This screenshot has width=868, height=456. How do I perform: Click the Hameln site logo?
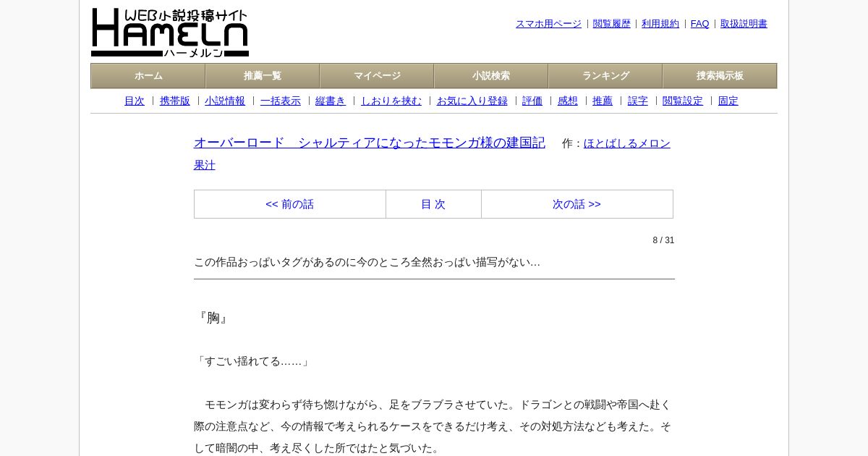click(170, 33)
